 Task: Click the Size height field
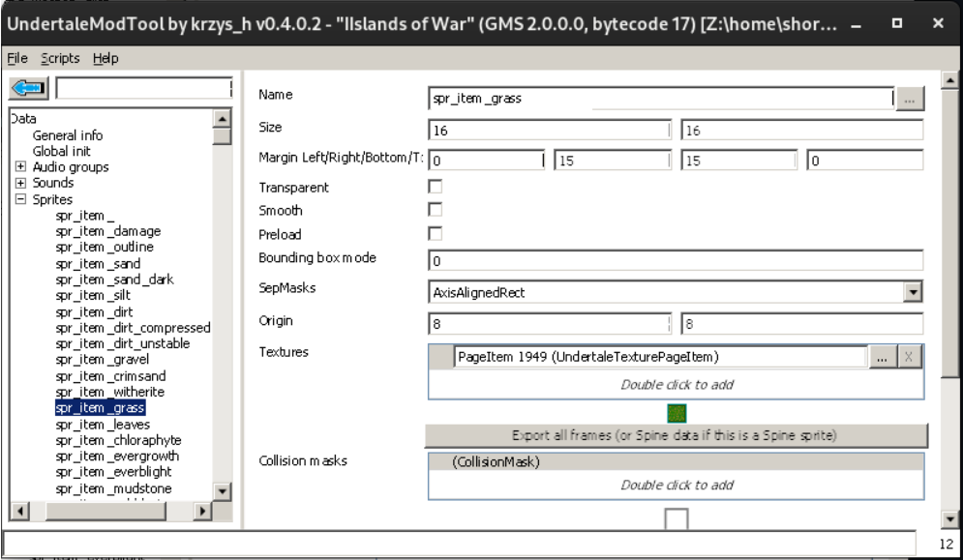click(801, 131)
